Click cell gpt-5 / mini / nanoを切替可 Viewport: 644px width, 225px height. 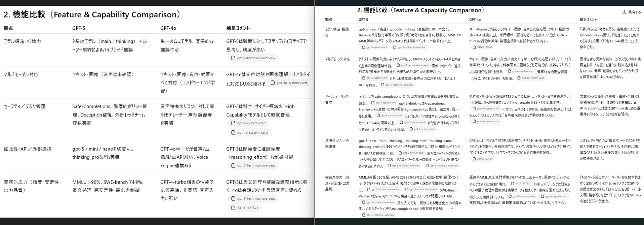[x=104, y=153]
